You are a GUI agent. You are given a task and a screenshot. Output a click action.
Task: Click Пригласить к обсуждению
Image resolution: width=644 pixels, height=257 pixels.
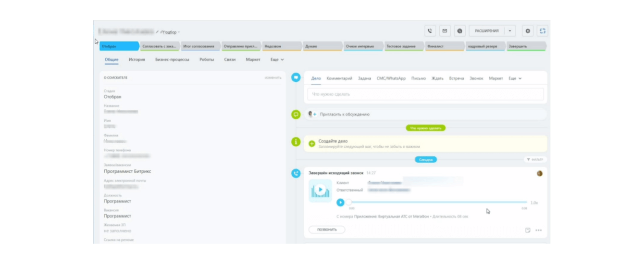(x=345, y=115)
